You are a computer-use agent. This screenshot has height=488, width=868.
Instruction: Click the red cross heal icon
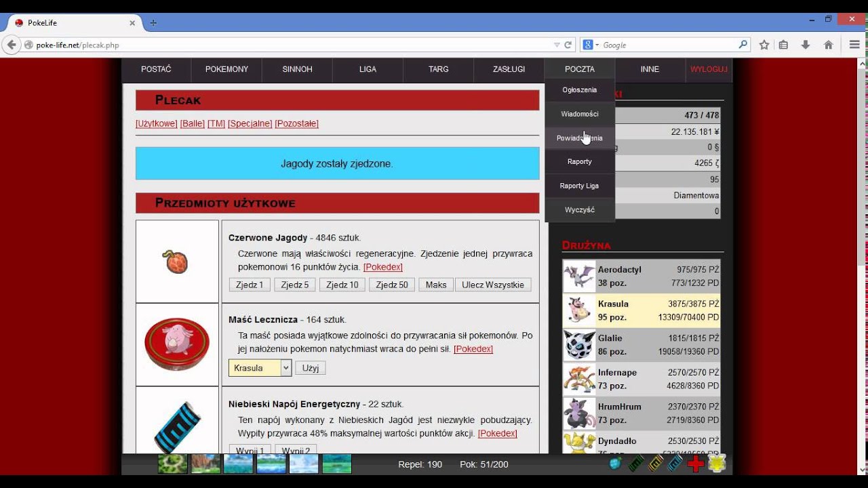point(695,464)
